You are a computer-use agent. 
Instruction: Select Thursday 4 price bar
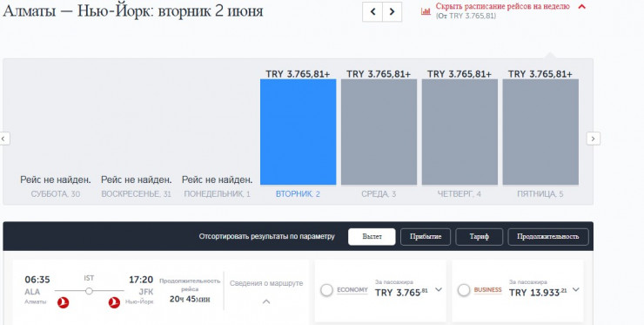tap(460, 132)
